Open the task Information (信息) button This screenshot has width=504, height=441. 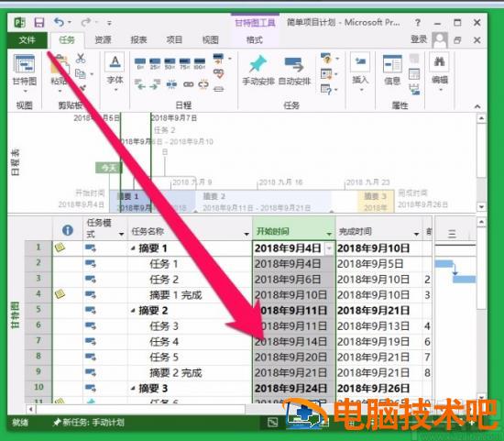392,70
